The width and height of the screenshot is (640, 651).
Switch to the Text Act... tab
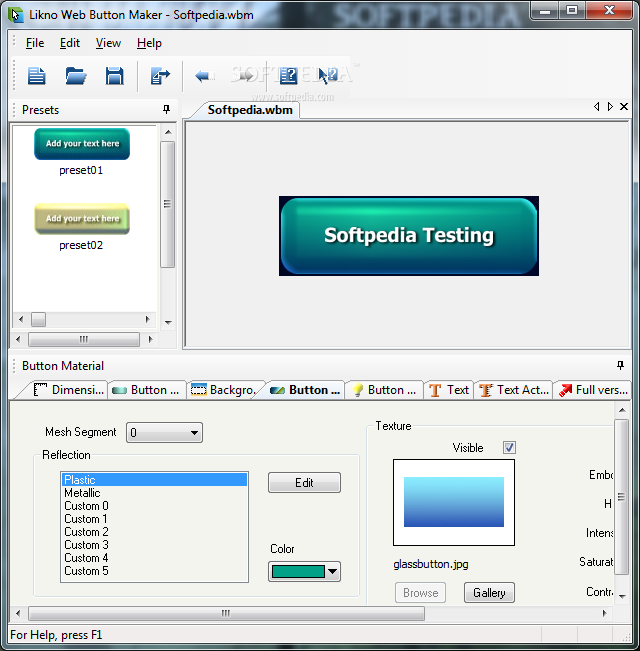tap(514, 390)
